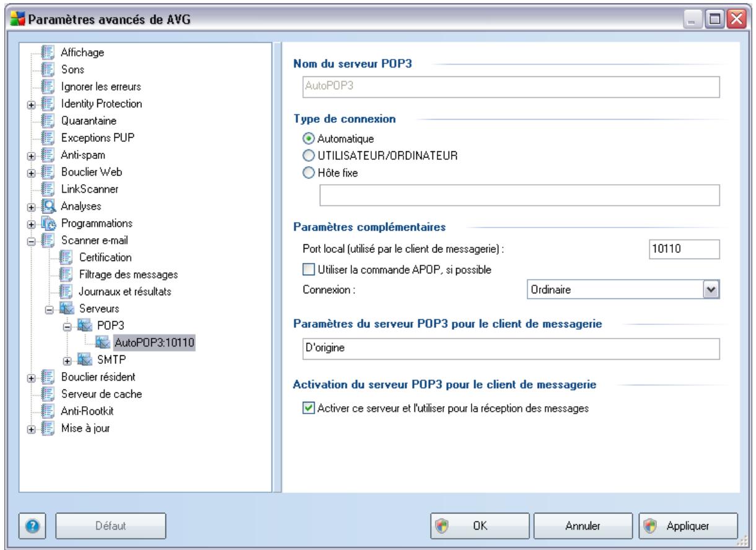The image size is (756, 550).
Task: Select the Anti-Rootkit tree label
Action: point(87,410)
